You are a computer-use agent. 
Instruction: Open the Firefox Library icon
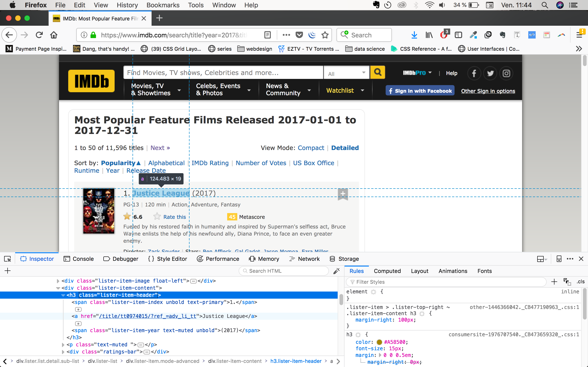point(429,35)
